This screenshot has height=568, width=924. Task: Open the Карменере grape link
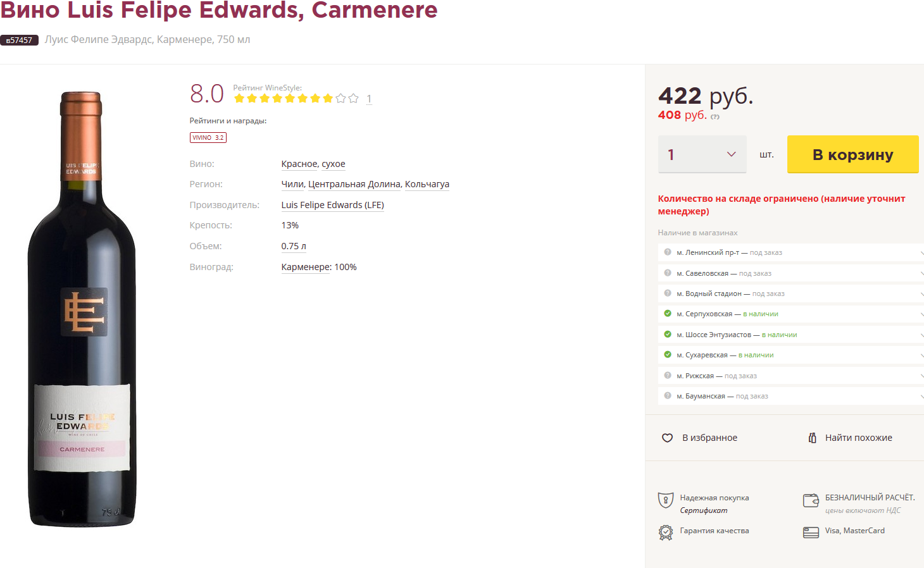tap(306, 267)
